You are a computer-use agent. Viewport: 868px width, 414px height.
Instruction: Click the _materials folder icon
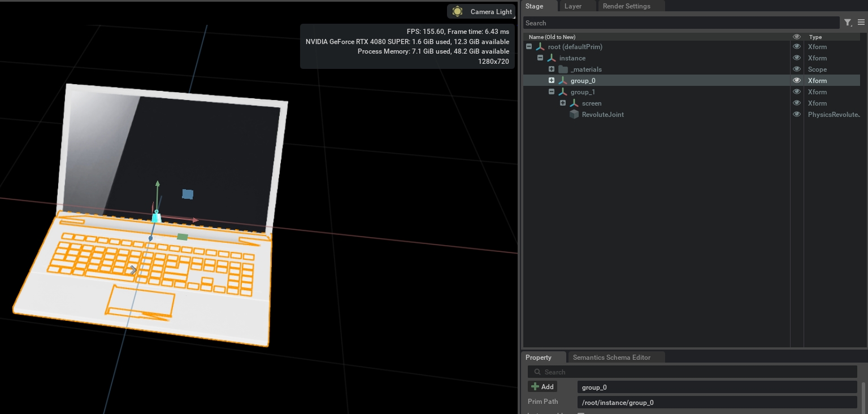point(563,69)
